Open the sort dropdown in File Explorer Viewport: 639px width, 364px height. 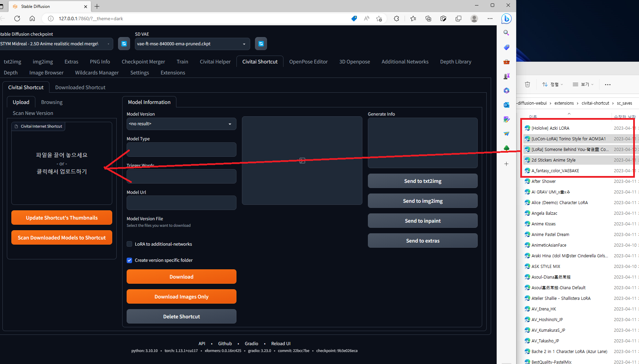click(553, 84)
